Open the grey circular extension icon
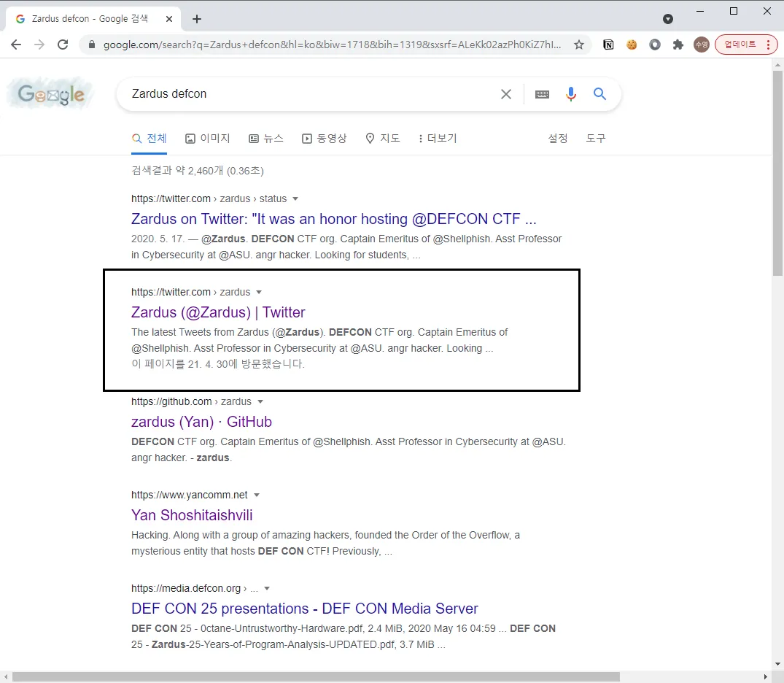Image resolution: width=784 pixels, height=683 pixels. (x=654, y=45)
